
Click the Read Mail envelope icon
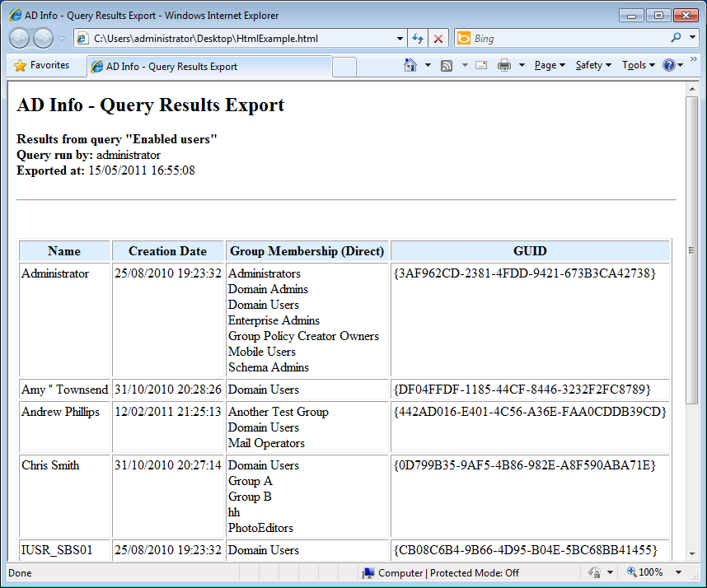click(x=480, y=66)
